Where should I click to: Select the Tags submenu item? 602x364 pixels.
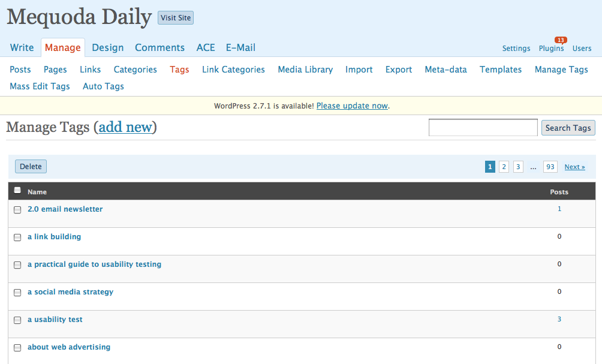[x=179, y=70]
